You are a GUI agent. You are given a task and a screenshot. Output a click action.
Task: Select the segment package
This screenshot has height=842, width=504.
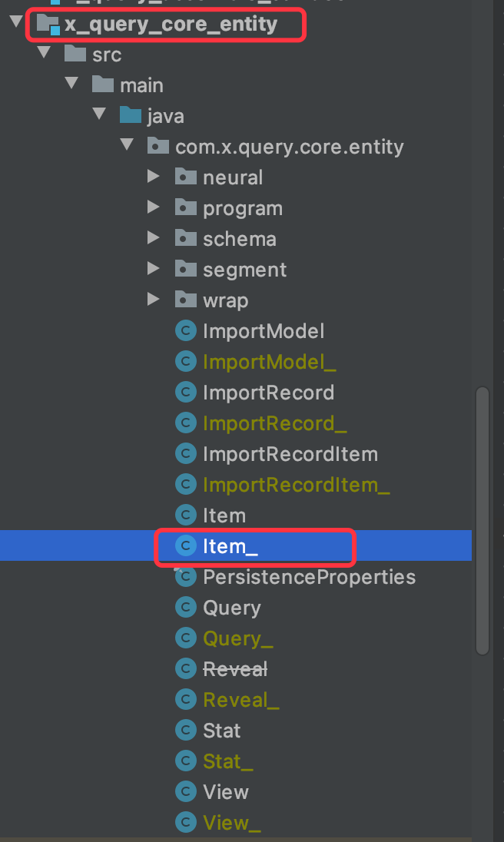pos(244,270)
